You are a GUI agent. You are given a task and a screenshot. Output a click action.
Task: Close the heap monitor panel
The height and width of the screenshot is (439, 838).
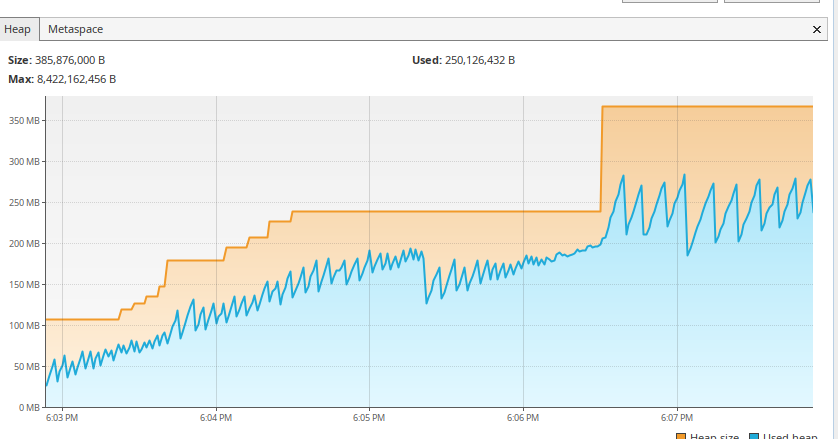pos(817,29)
